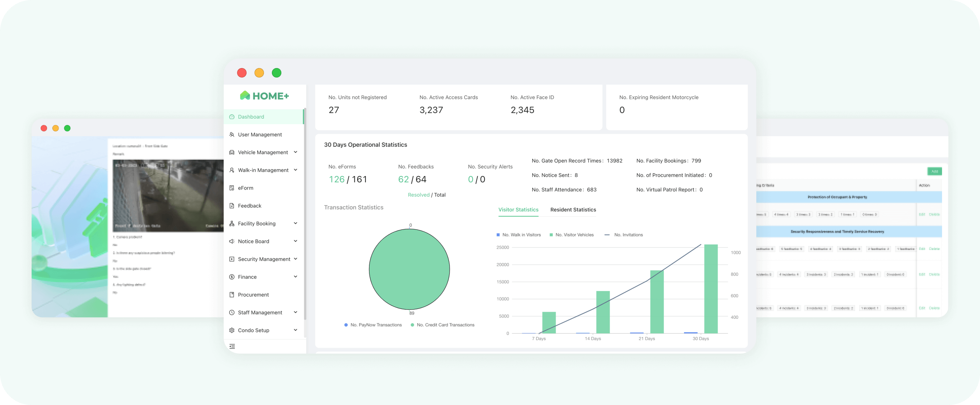The width and height of the screenshot is (980, 405).
Task: Switch to the Resident Statistics tab
Action: (x=573, y=210)
